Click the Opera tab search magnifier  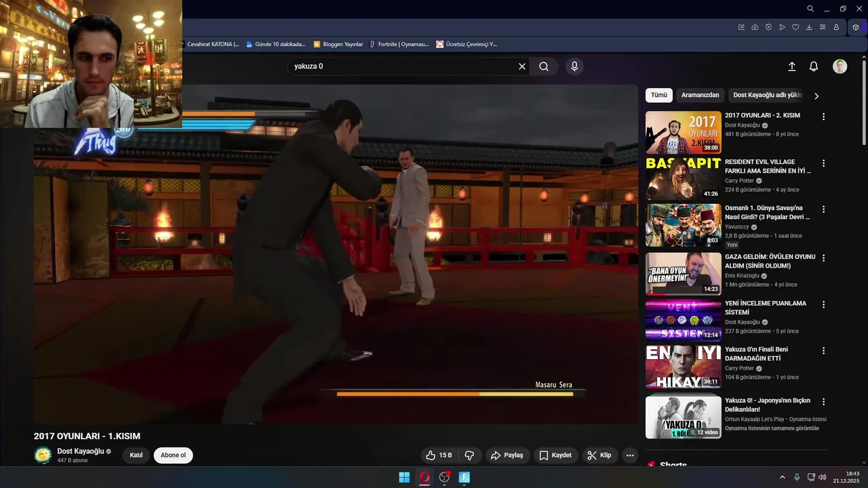pyautogui.click(x=810, y=9)
